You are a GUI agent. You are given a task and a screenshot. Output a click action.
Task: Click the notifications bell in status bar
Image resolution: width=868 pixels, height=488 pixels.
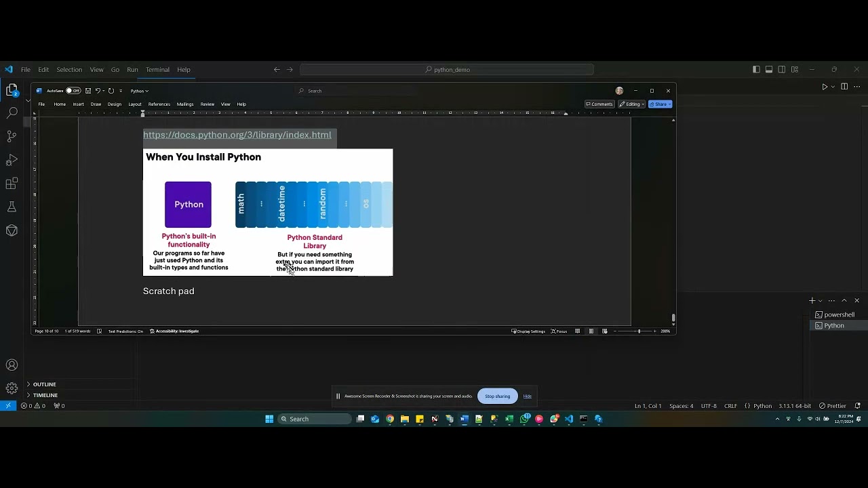[x=859, y=406]
